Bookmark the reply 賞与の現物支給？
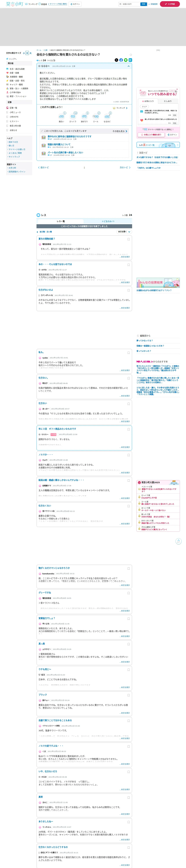The height and width of the screenshot is (868, 186). pyautogui.click(x=129, y=239)
